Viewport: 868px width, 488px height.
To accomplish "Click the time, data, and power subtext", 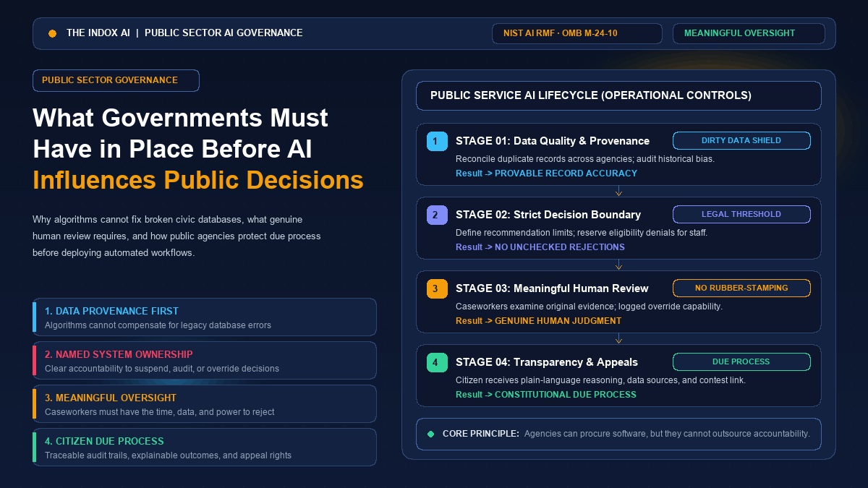I will click(159, 412).
